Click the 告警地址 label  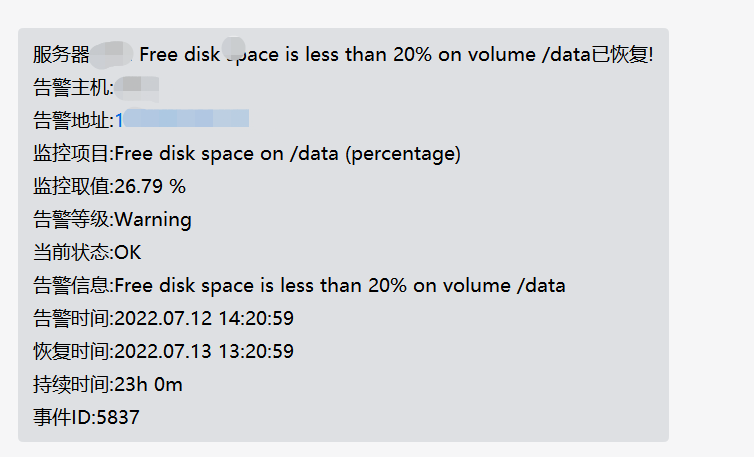pos(72,120)
